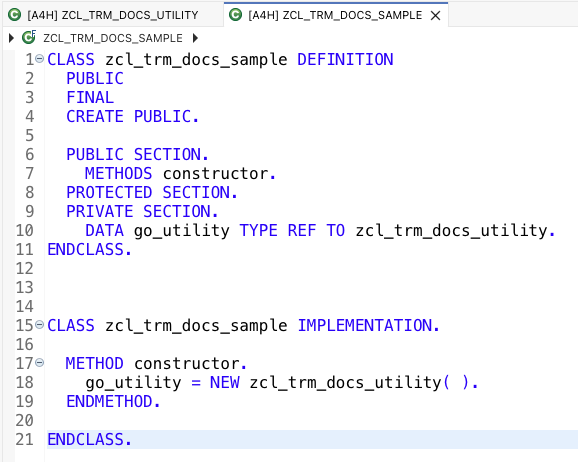Select the ZCL_TRM_DOCS_SAMPLE editor tab
This screenshot has width=578, height=462.
pyautogui.click(x=335, y=15)
